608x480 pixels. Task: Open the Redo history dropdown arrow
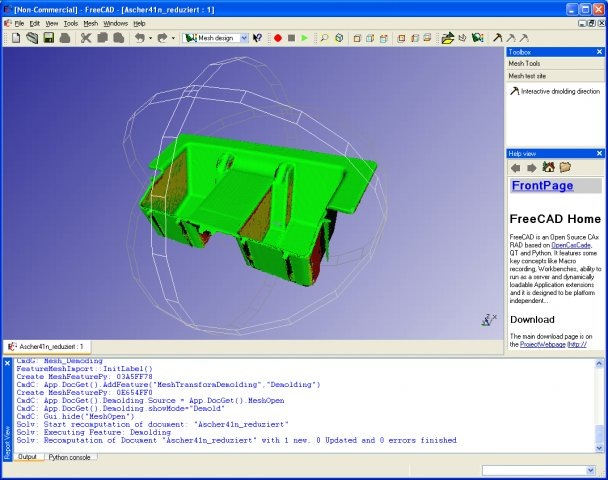coord(173,38)
